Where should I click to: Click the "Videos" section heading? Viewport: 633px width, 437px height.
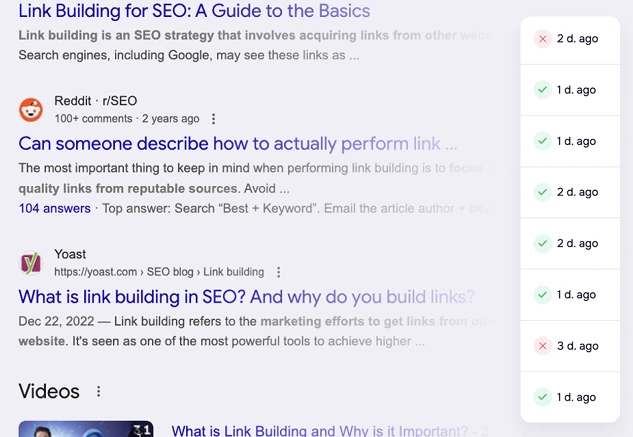(50, 390)
